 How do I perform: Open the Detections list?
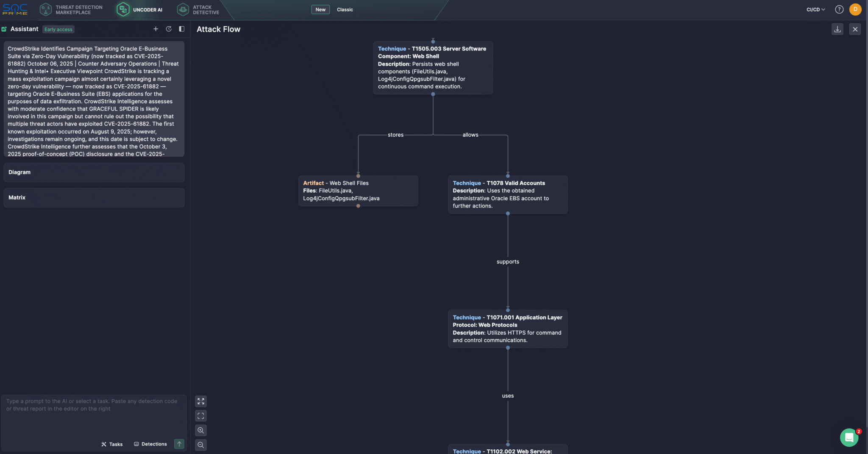(x=150, y=444)
